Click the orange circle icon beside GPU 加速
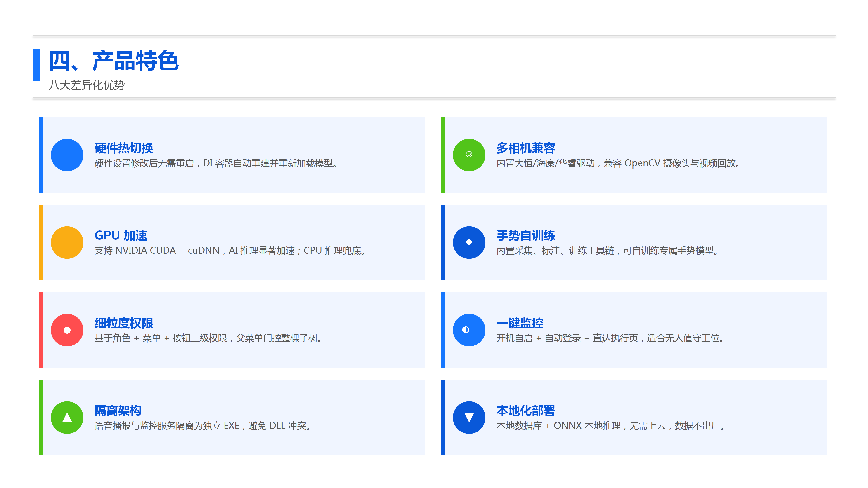Screen dimensions: 868x488 pos(67,242)
